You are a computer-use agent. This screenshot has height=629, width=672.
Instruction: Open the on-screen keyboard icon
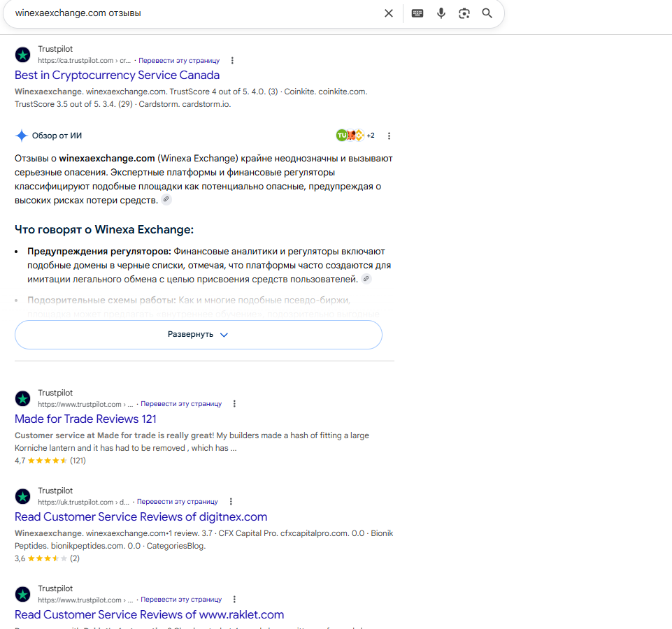click(417, 13)
